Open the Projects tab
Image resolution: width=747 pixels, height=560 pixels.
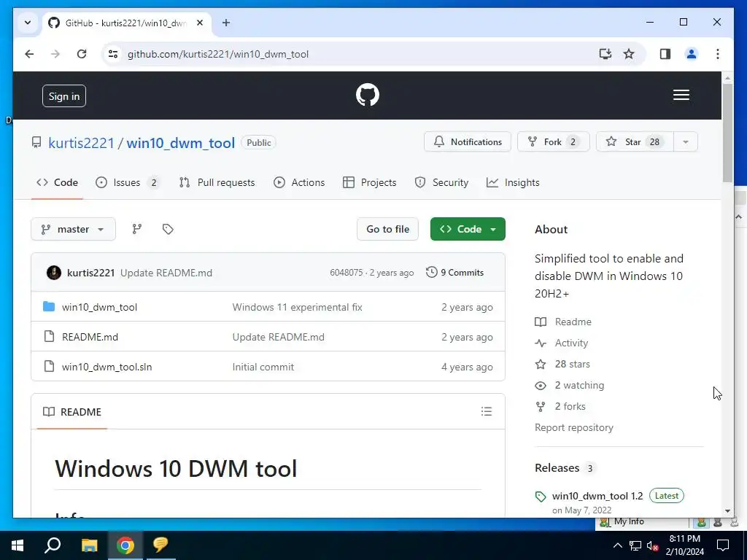[x=370, y=182]
